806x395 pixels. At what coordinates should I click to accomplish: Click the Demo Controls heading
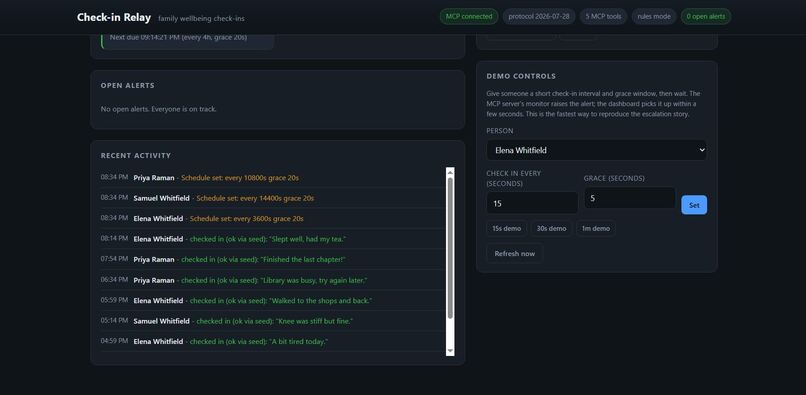pyautogui.click(x=521, y=76)
